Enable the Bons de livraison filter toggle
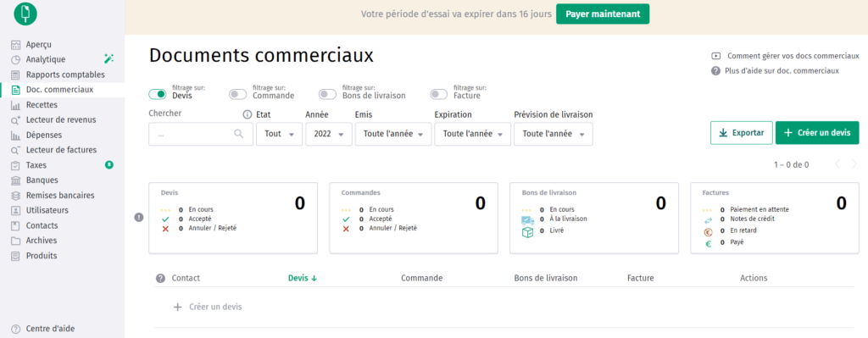The height and width of the screenshot is (338, 868). 328,95
